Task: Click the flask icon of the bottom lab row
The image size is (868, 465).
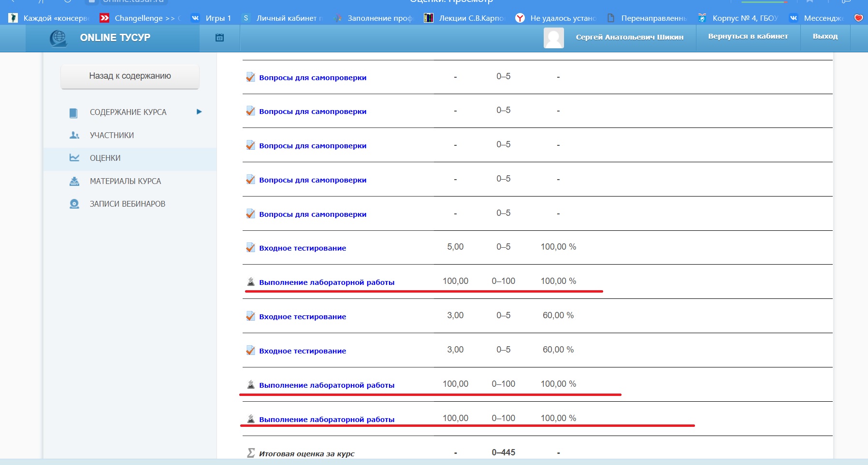Action: coord(251,419)
